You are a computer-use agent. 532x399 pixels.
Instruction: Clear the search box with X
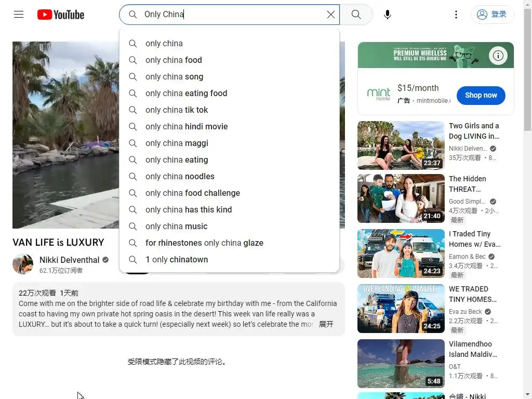tap(331, 14)
